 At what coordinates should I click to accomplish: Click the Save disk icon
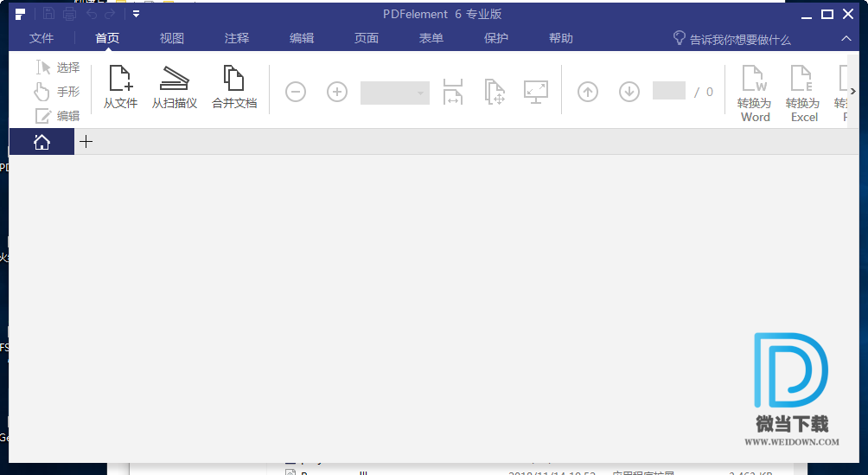[x=48, y=14]
